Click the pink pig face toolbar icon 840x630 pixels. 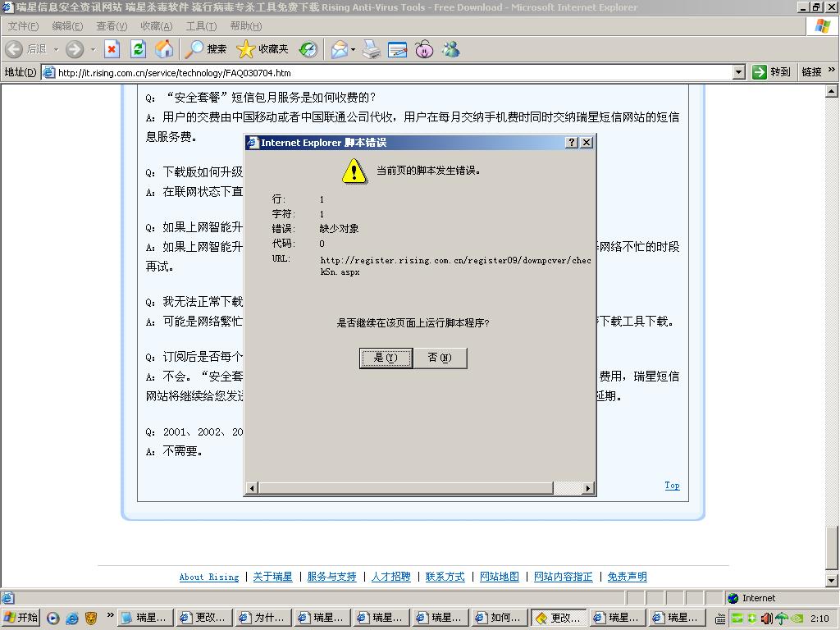pyautogui.click(x=424, y=49)
